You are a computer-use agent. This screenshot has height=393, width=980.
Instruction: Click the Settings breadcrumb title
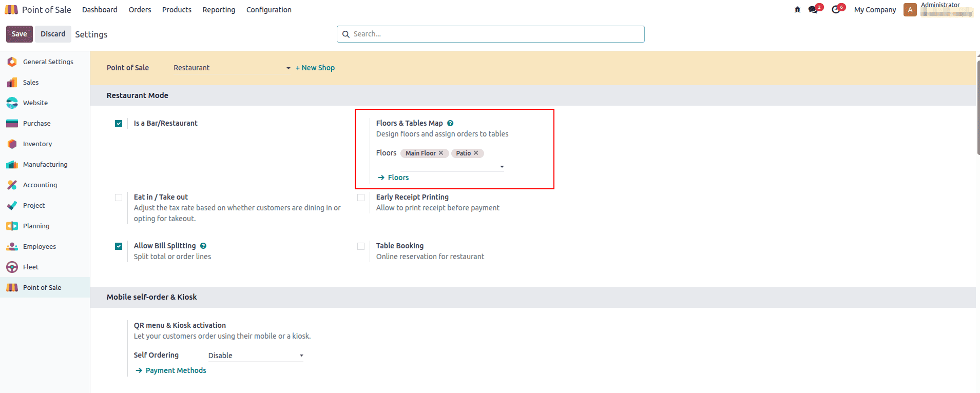point(91,34)
